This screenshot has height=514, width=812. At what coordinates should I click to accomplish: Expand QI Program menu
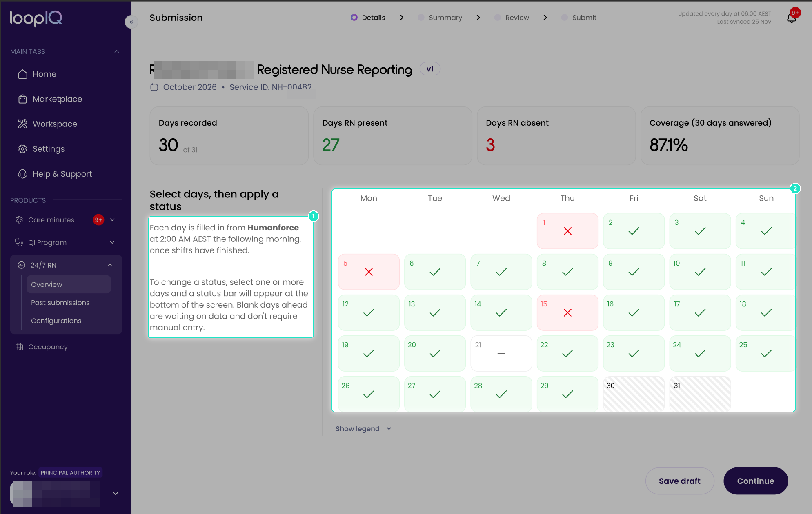[x=112, y=242]
